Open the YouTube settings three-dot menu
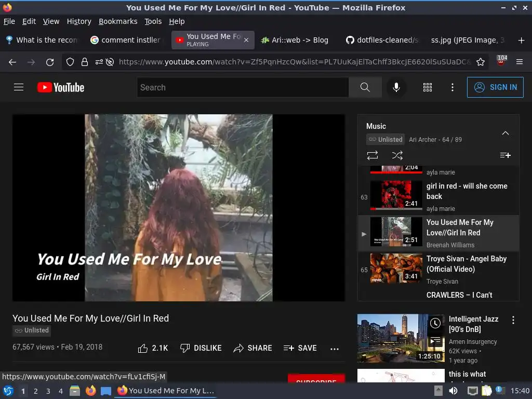The height and width of the screenshot is (399, 532). click(x=453, y=87)
